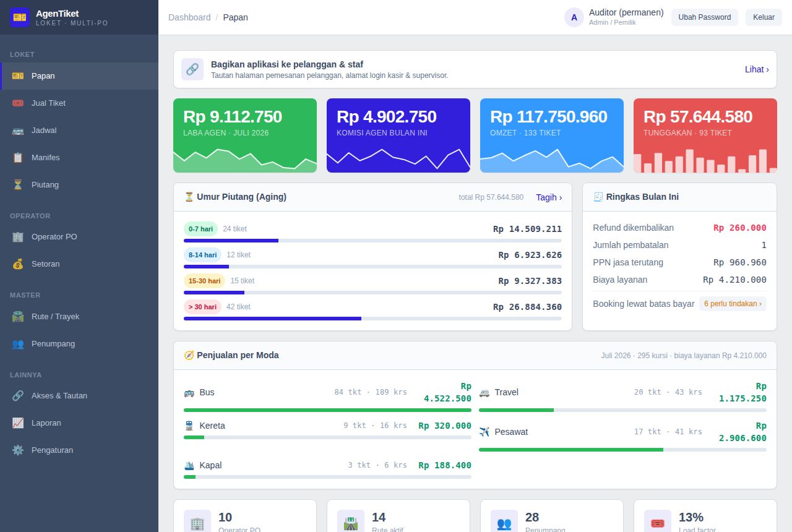
Task: Click the Kereta train icon
Action: (189, 426)
